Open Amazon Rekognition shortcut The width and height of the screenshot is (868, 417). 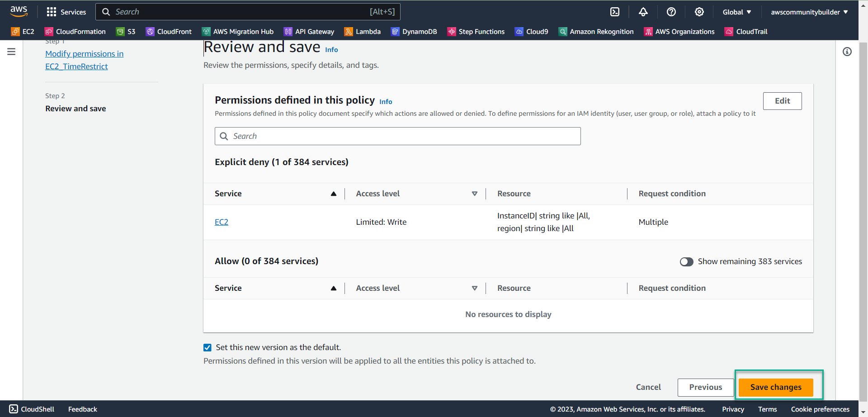(x=596, y=32)
